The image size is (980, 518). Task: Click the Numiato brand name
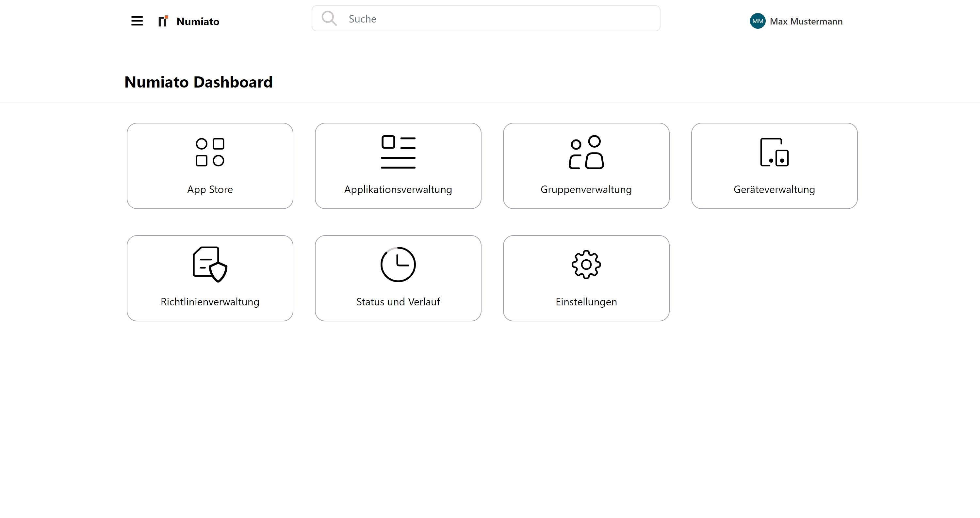click(198, 21)
